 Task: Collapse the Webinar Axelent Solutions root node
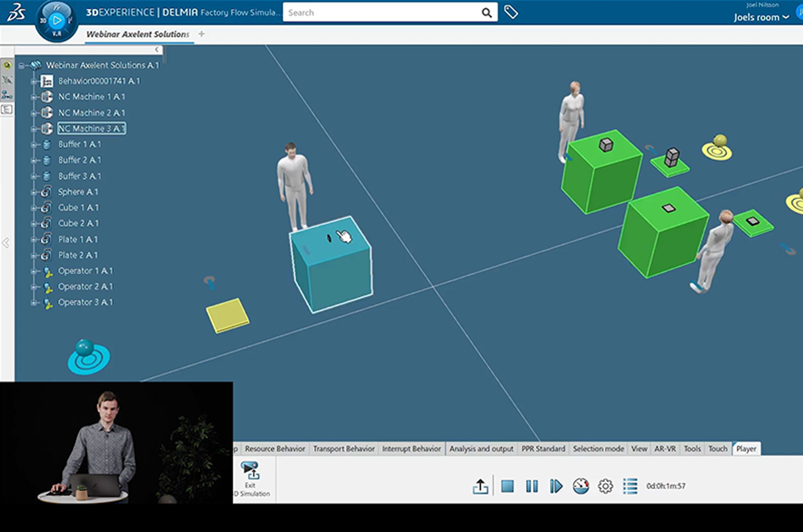(21, 65)
